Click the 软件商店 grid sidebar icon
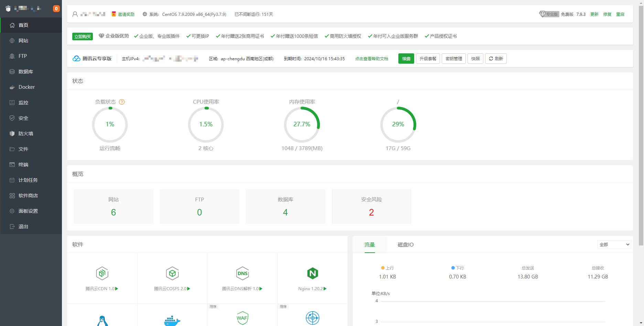 (x=12, y=196)
